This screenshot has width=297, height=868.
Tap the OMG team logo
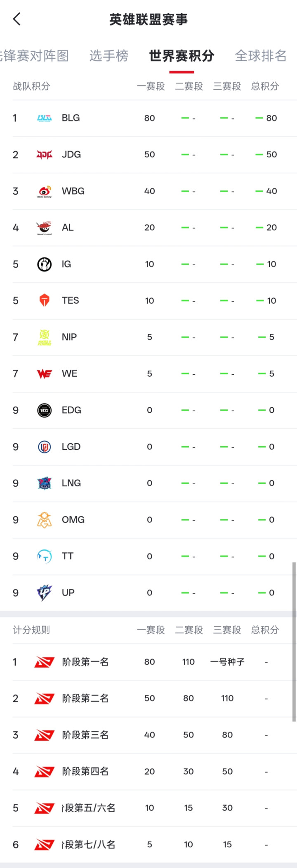pyautogui.click(x=45, y=520)
